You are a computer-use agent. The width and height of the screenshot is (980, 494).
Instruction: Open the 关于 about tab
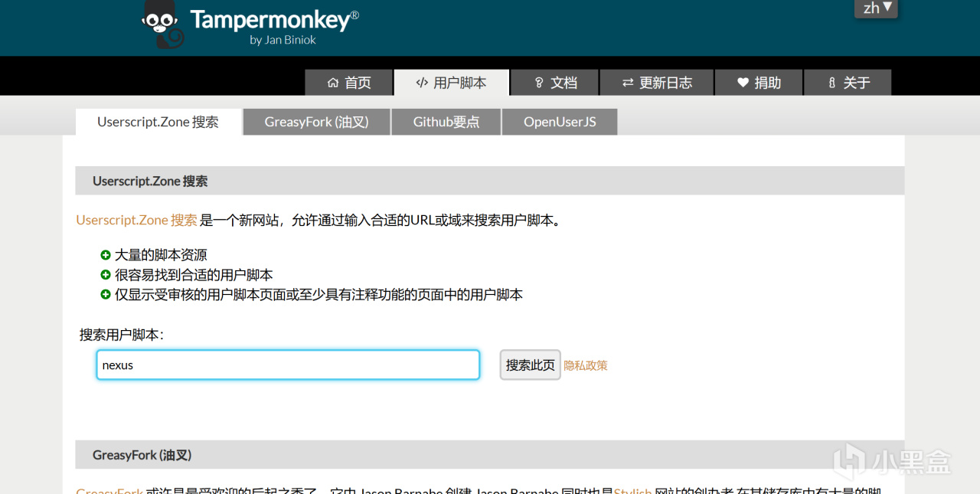pos(848,83)
